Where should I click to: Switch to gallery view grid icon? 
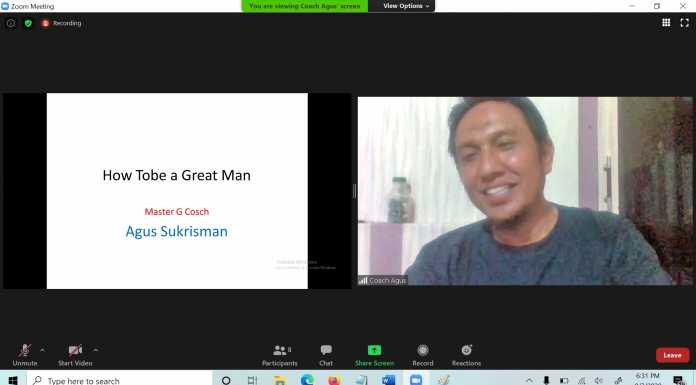pos(666,23)
